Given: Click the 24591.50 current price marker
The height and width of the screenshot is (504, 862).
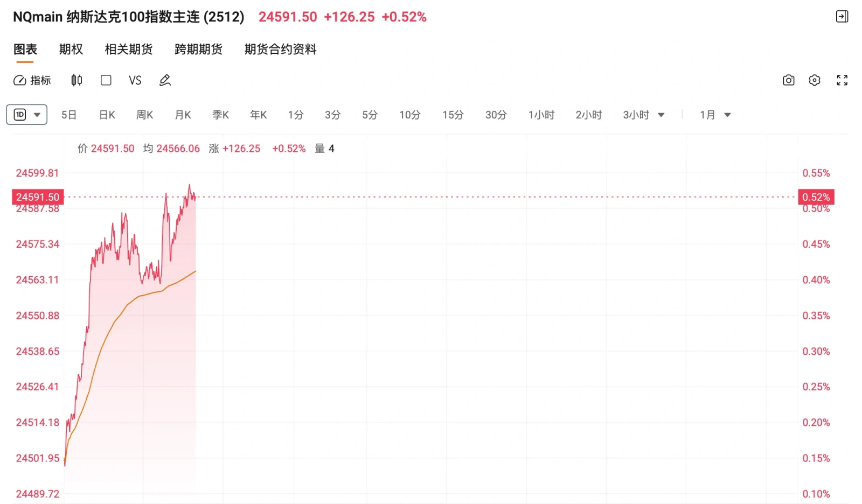Looking at the screenshot, I should [x=38, y=197].
